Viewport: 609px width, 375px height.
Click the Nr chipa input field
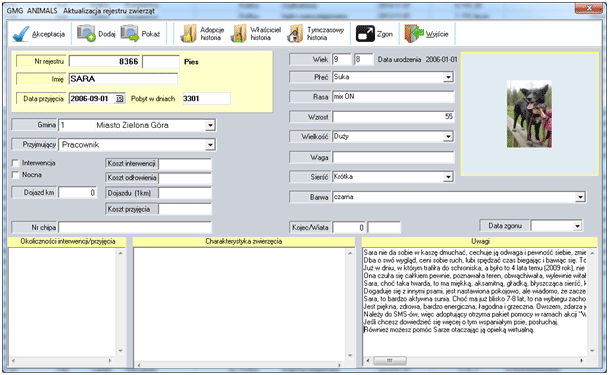pos(135,227)
